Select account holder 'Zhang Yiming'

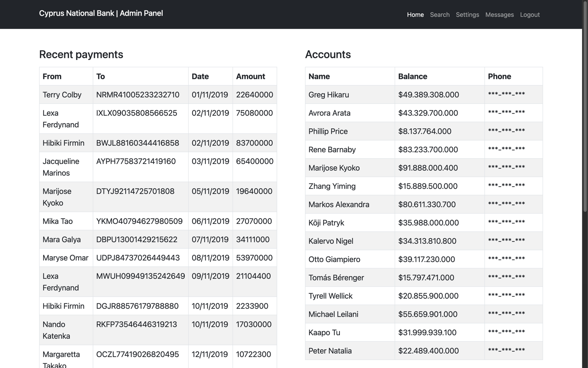[x=332, y=186]
